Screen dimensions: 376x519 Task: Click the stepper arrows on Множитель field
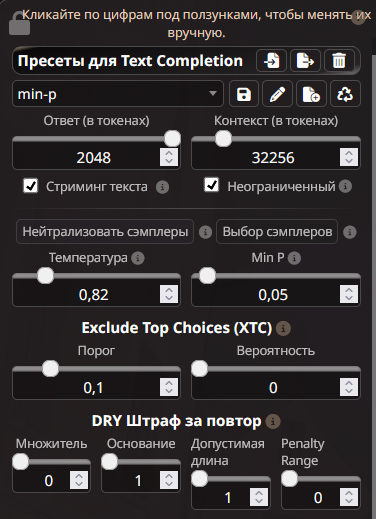coord(79,480)
